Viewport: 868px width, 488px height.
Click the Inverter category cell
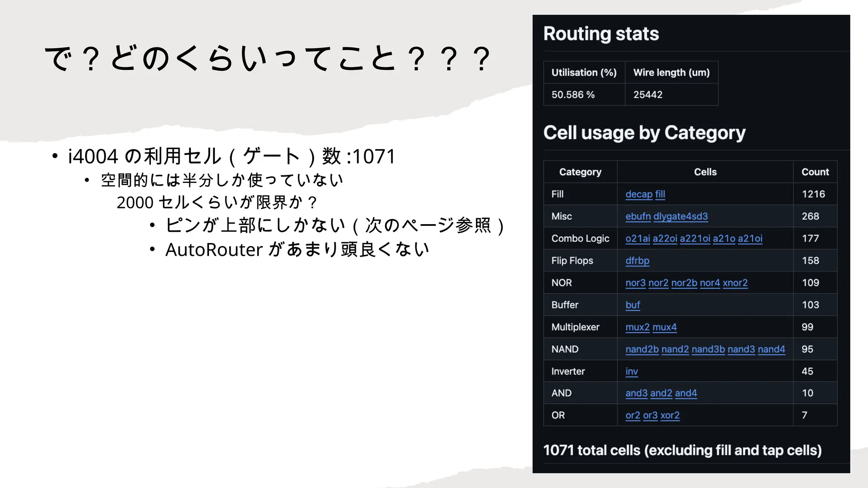[580, 372]
